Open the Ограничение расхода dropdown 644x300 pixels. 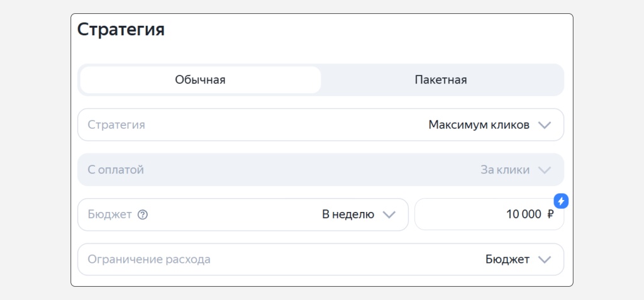click(x=320, y=259)
